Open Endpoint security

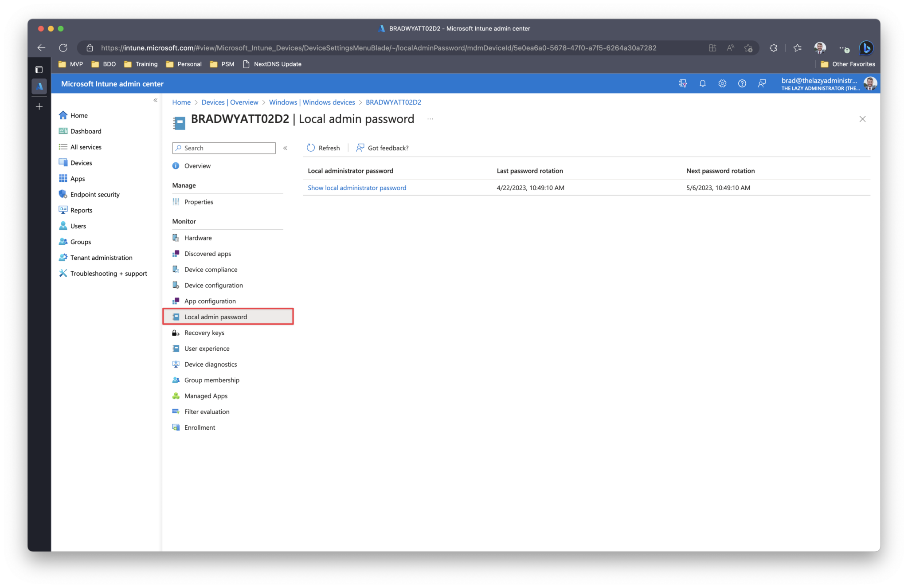point(89,194)
